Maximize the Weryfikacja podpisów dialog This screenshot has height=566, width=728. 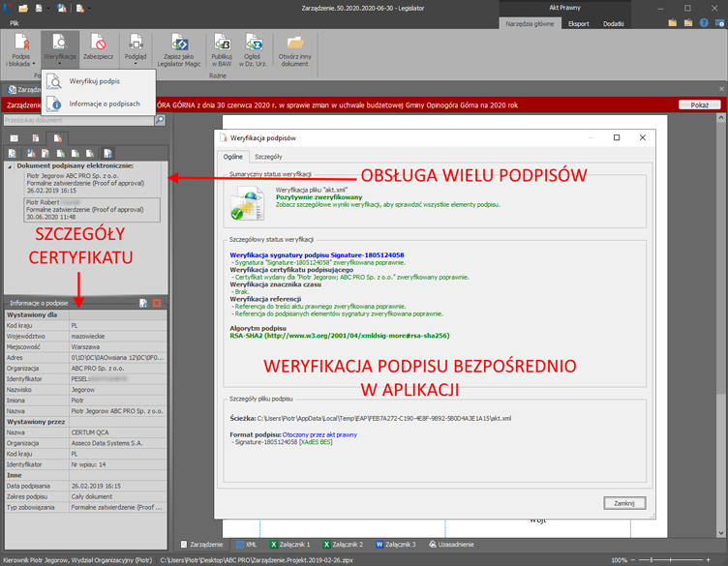617,137
